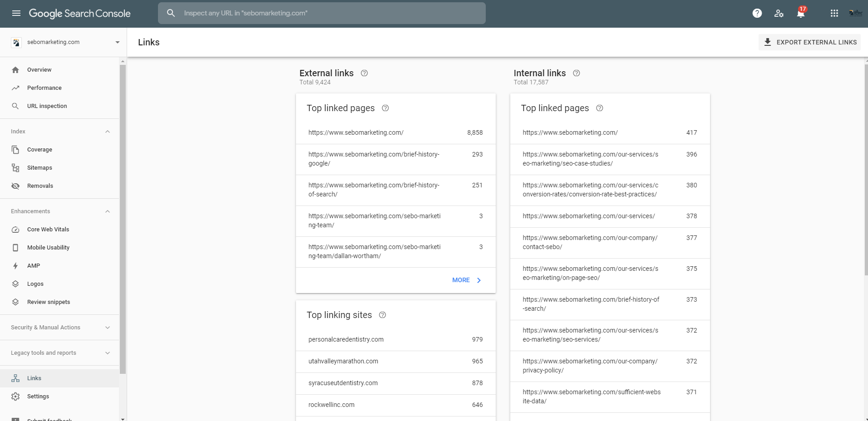Click the Settings gear icon
The width and height of the screenshot is (868, 421).
click(x=15, y=396)
